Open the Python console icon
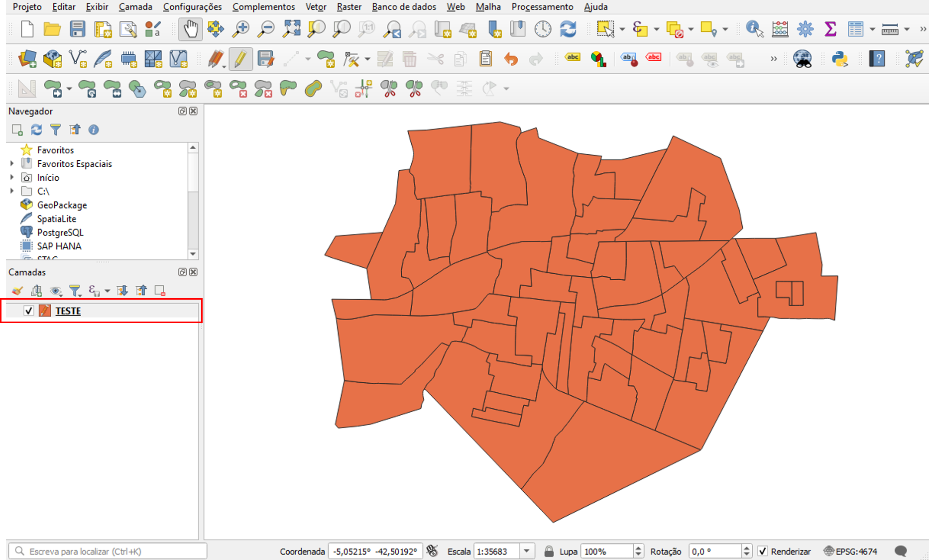 click(840, 59)
